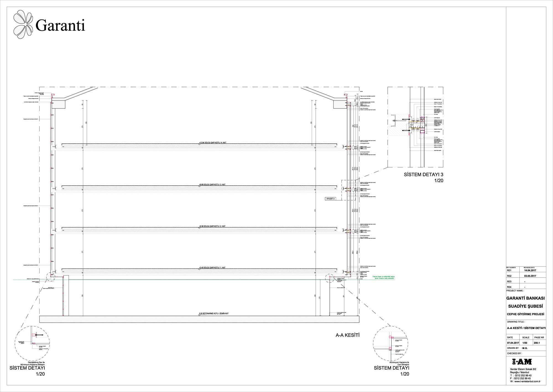Image resolution: width=553 pixels, height=392 pixels.
Task: Click the R02 revision date 03.05.2017
Action: point(530,276)
